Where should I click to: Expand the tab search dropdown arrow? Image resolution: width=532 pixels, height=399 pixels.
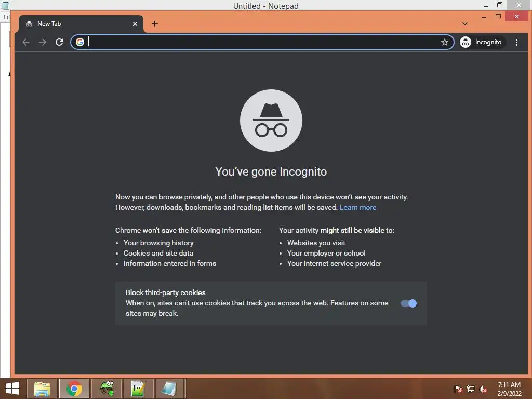465,24
